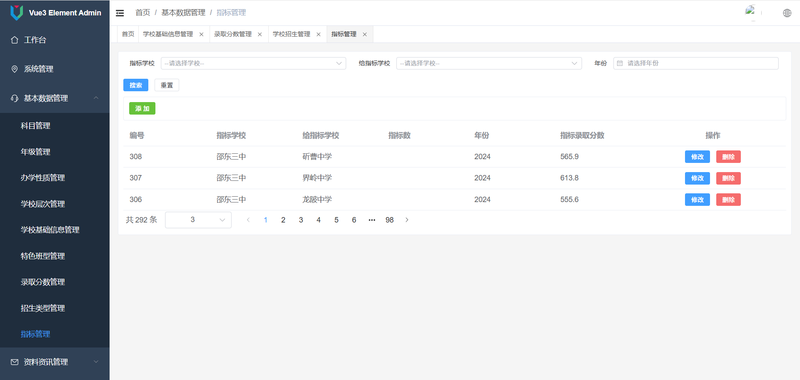800x380 pixels.
Task: Open 学校基础信息管理 sidebar item
Action: 55,230
